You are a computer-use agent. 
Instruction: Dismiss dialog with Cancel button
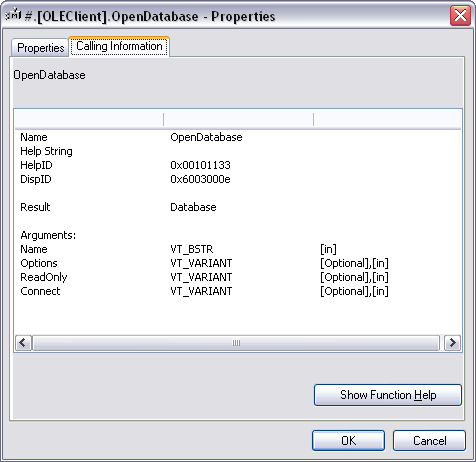click(x=429, y=441)
